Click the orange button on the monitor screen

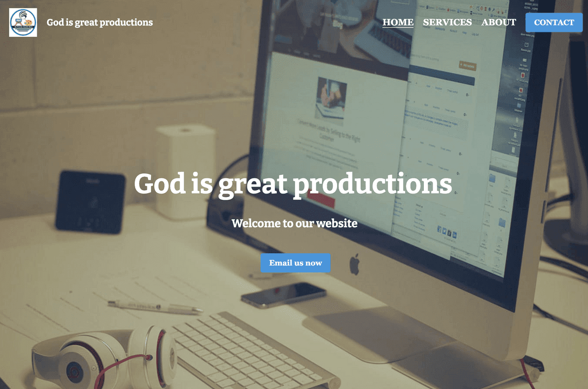467,66
